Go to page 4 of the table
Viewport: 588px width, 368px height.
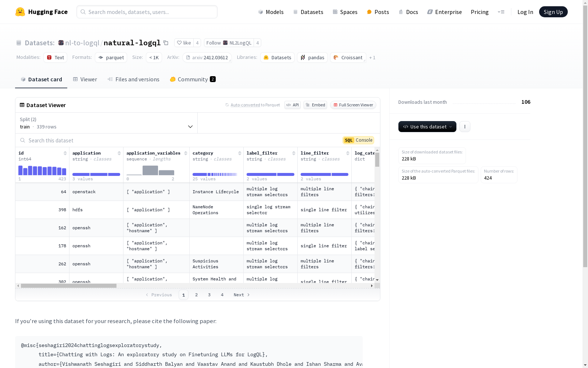[x=222, y=295]
